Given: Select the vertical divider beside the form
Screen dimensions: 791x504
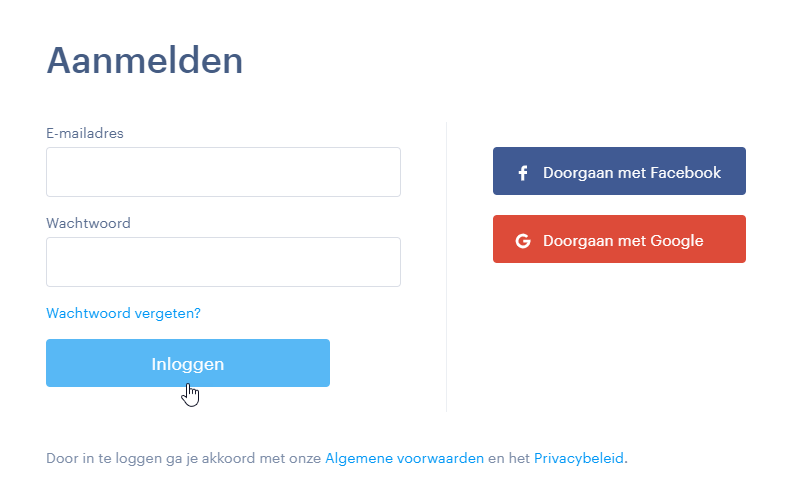Looking at the screenshot, I should click(446, 267).
